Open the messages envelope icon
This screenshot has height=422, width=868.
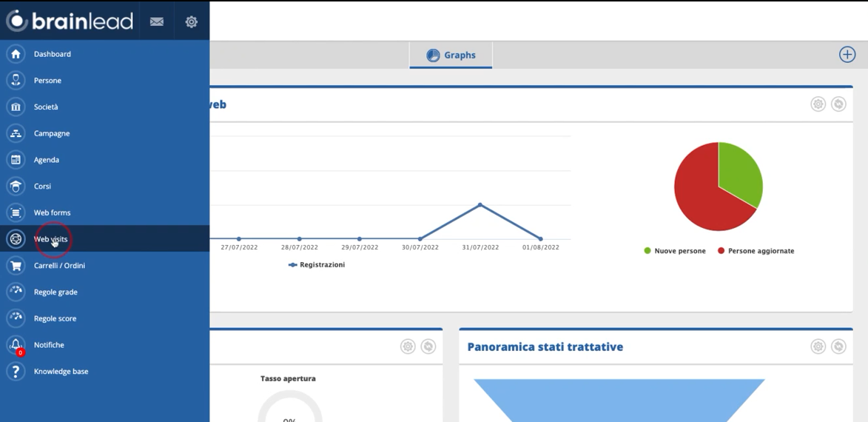pyautogui.click(x=157, y=21)
